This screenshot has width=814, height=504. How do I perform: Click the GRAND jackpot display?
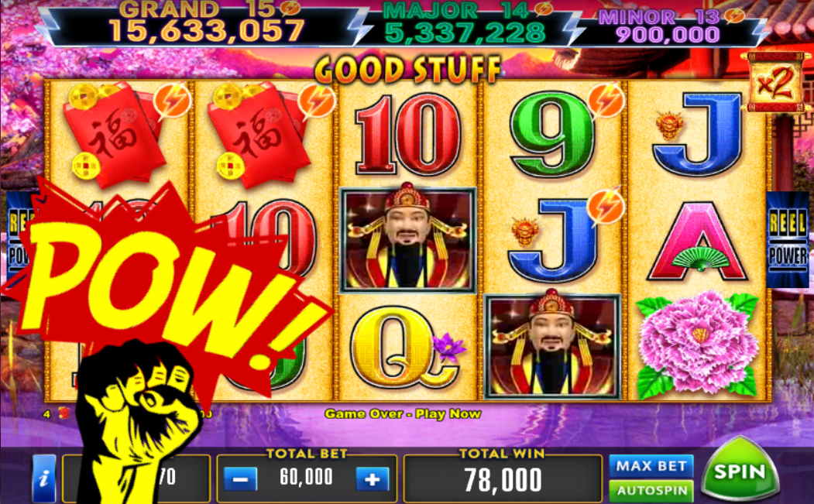tap(207, 23)
